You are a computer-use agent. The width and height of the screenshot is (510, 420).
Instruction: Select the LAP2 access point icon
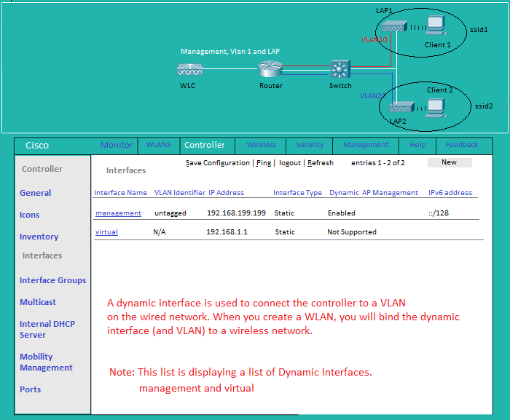point(401,108)
